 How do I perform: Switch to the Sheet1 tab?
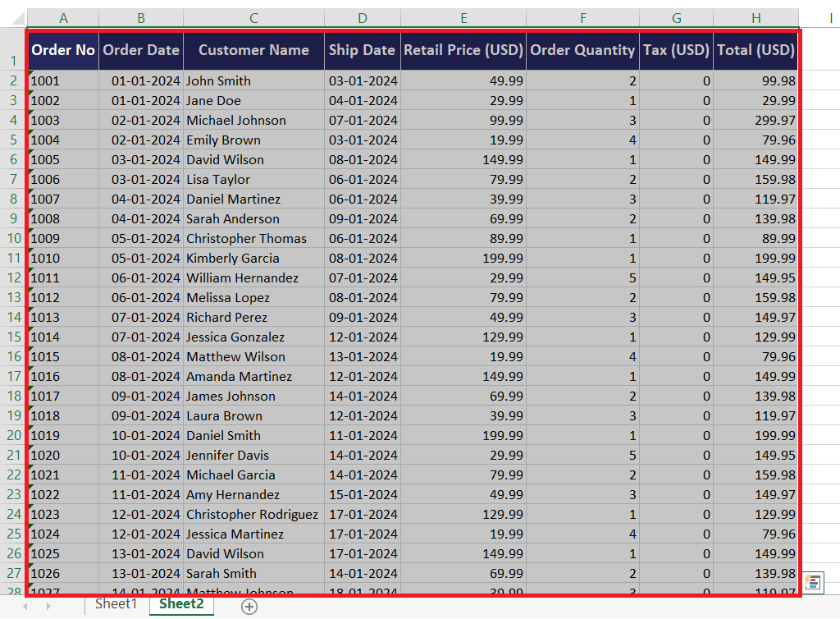tap(116, 604)
